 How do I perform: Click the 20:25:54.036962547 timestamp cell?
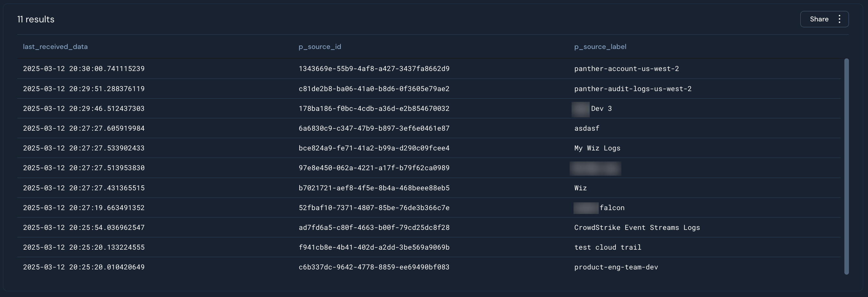(x=83, y=228)
